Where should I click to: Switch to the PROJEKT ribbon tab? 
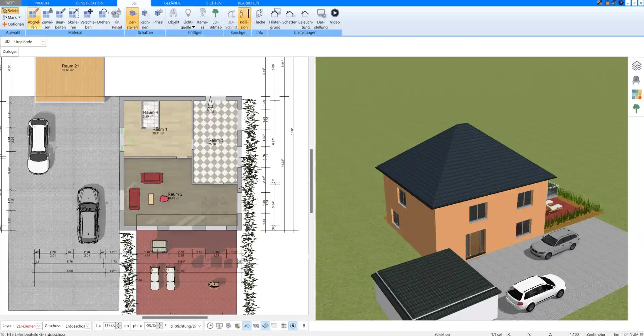pyautogui.click(x=42, y=3)
